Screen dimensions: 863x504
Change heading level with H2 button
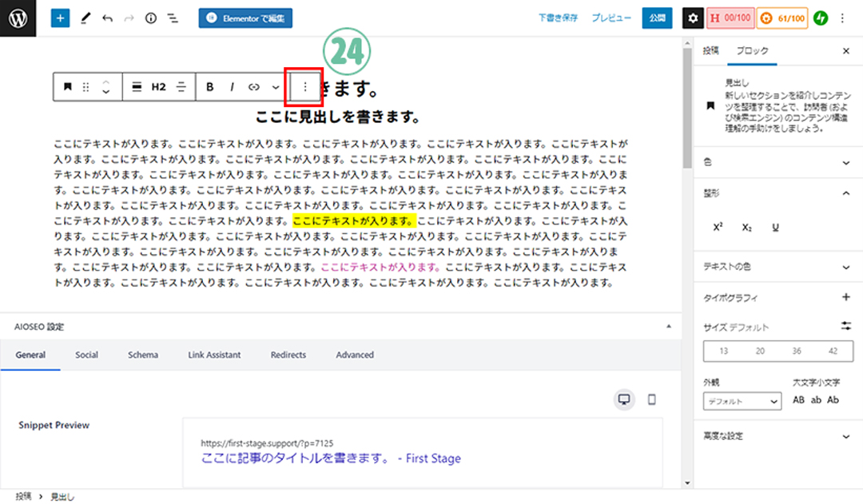159,86
